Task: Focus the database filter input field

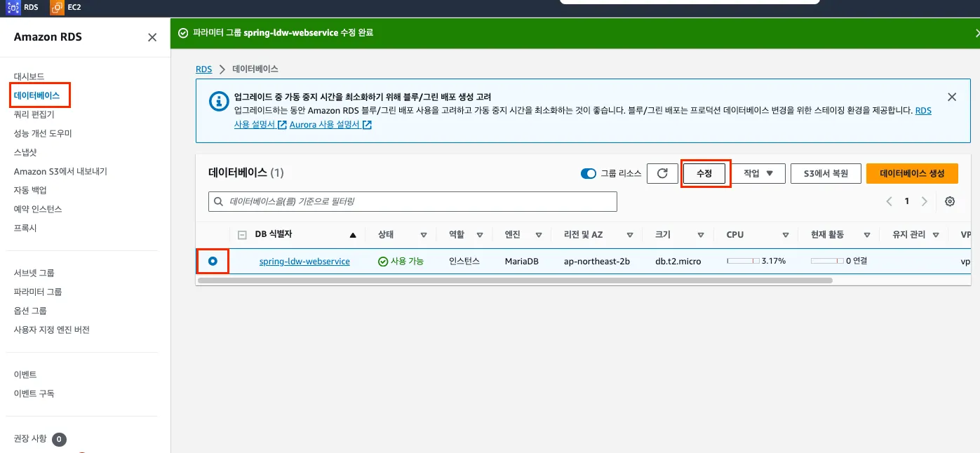Action: [412, 202]
